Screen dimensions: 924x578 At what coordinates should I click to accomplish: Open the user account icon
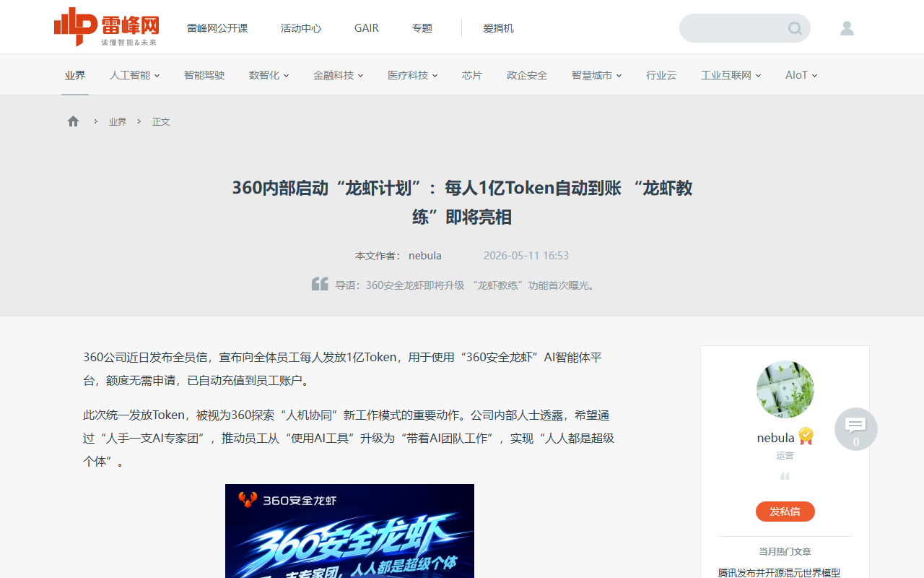847,28
